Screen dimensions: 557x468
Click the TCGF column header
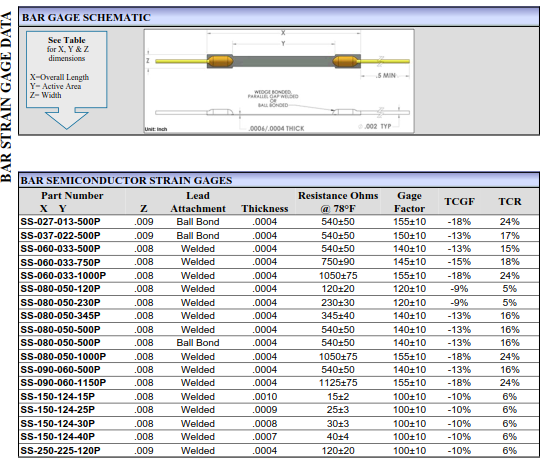[459, 201]
